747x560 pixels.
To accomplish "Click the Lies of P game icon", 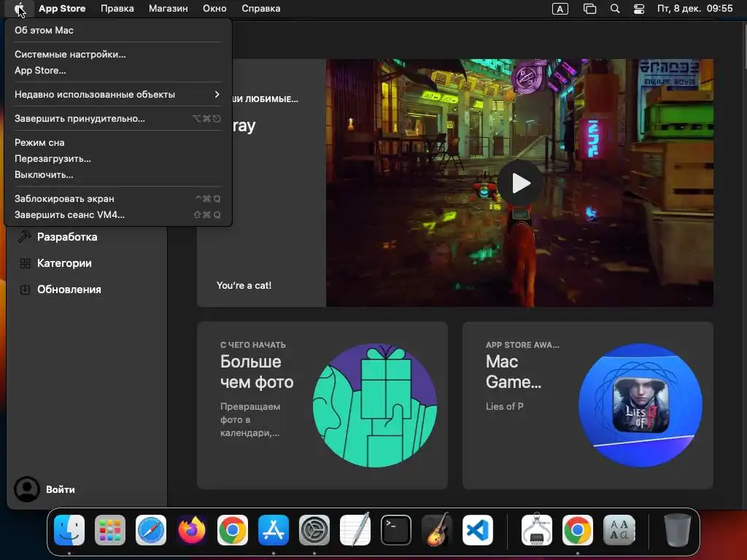I will tap(640, 405).
